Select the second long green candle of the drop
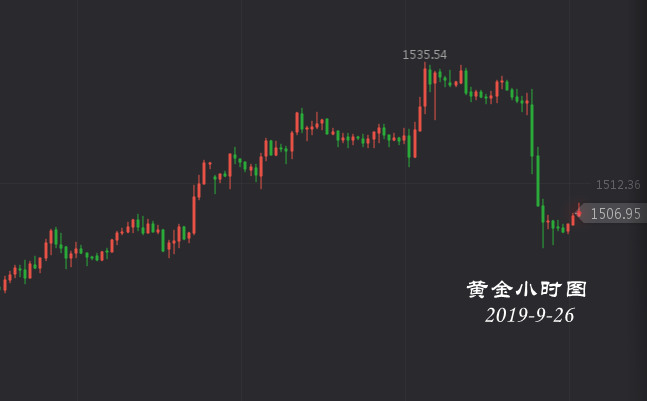647x401 pixels. 538,177
